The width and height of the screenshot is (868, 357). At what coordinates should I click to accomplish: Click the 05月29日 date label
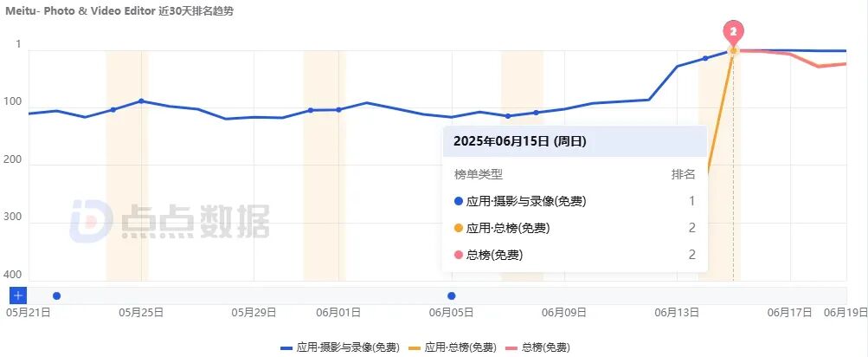pyautogui.click(x=254, y=313)
